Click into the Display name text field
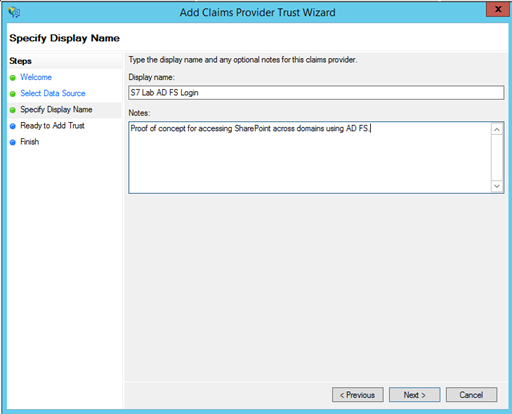The image size is (512, 414). pyautogui.click(x=316, y=93)
